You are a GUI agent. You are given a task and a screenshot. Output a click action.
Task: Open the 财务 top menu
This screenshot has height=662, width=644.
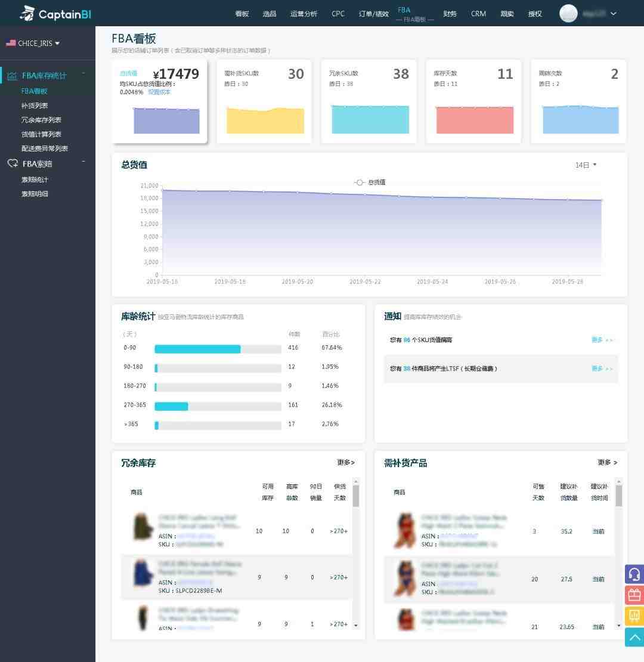click(x=450, y=14)
